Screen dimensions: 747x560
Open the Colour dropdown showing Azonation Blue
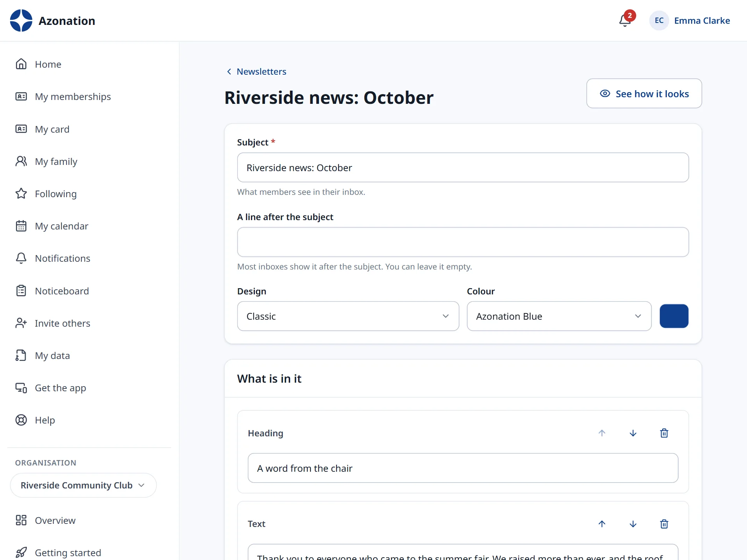[559, 316]
